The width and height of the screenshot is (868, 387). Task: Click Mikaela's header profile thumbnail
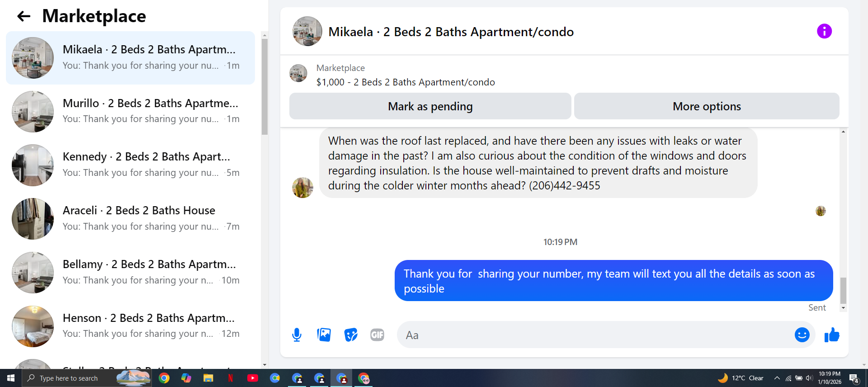point(307,31)
